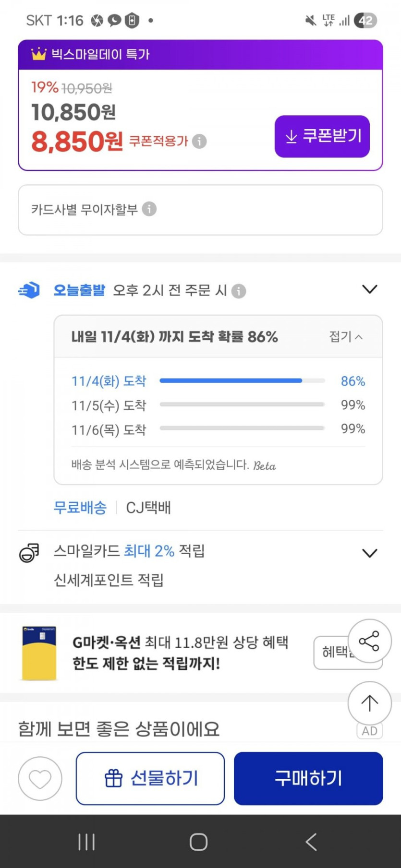Tap the 11/4 arrival probability progress bar
Image resolution: width=401 pixels, height=868 pixels.
tap(242, 381)
